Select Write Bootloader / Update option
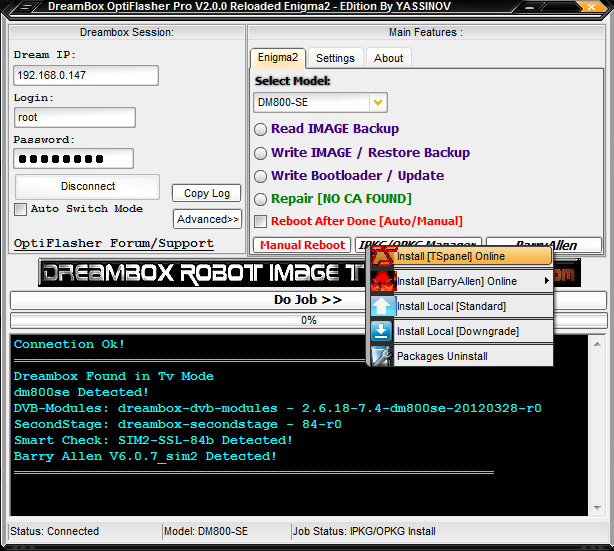Screen dimensions: 614x551 (260, 176)
